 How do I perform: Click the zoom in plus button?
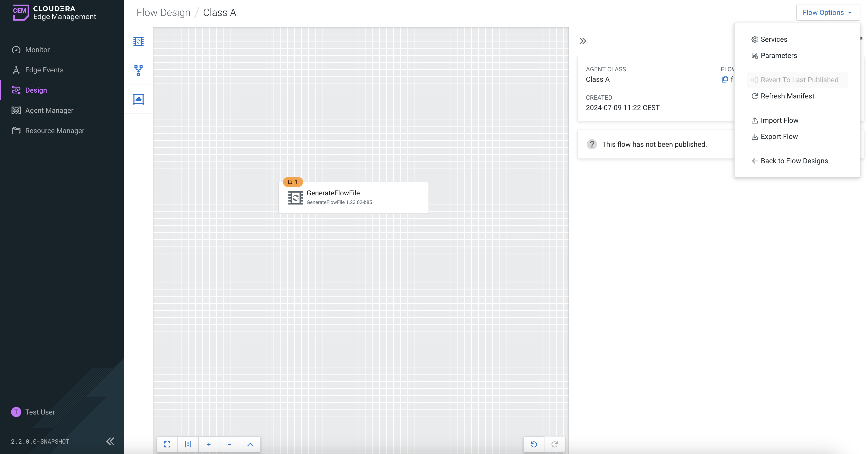[209, 444]
